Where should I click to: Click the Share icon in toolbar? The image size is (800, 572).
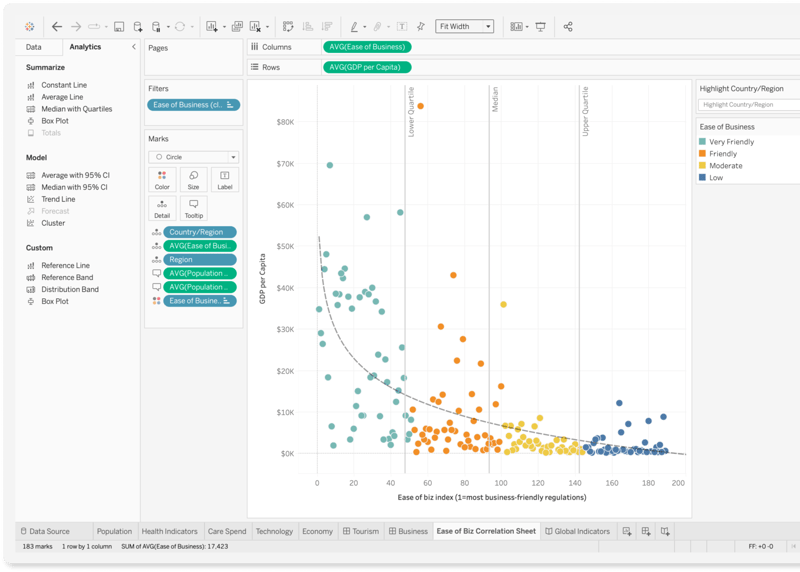point(568,27)
